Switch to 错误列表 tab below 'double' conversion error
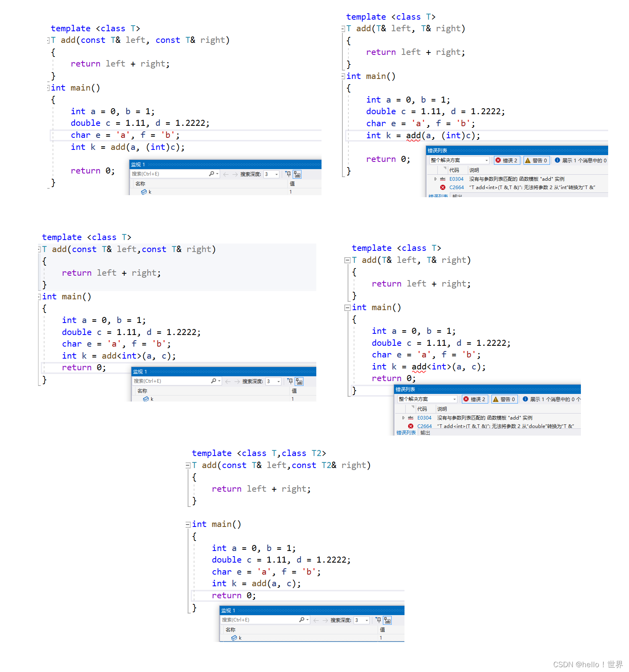The height and width of the screenshot is (672, 629). (x=406, y=433)
